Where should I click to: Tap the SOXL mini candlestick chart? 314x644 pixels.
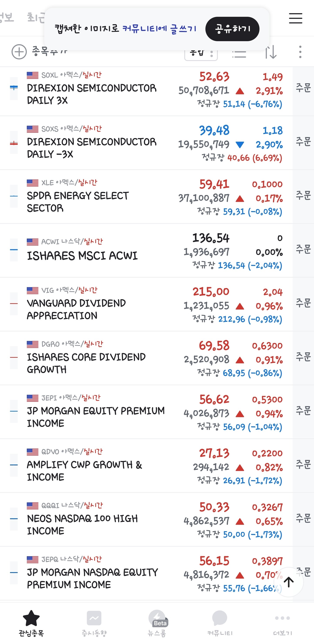tap(14, 88)
